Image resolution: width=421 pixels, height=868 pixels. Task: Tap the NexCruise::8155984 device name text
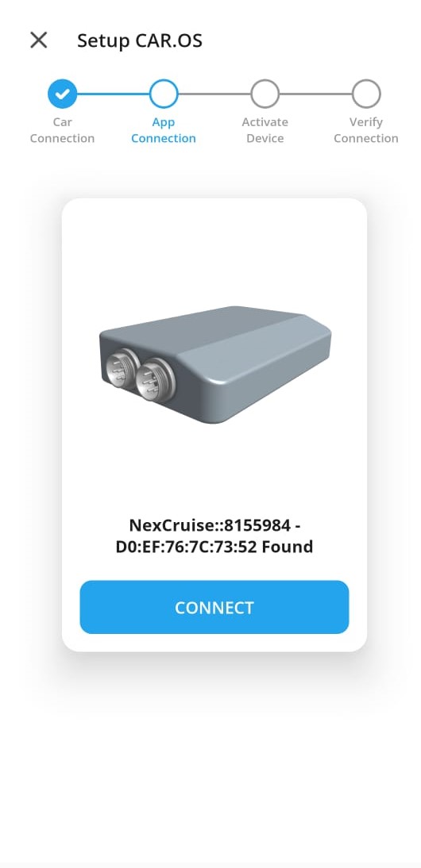click(210, 524)
